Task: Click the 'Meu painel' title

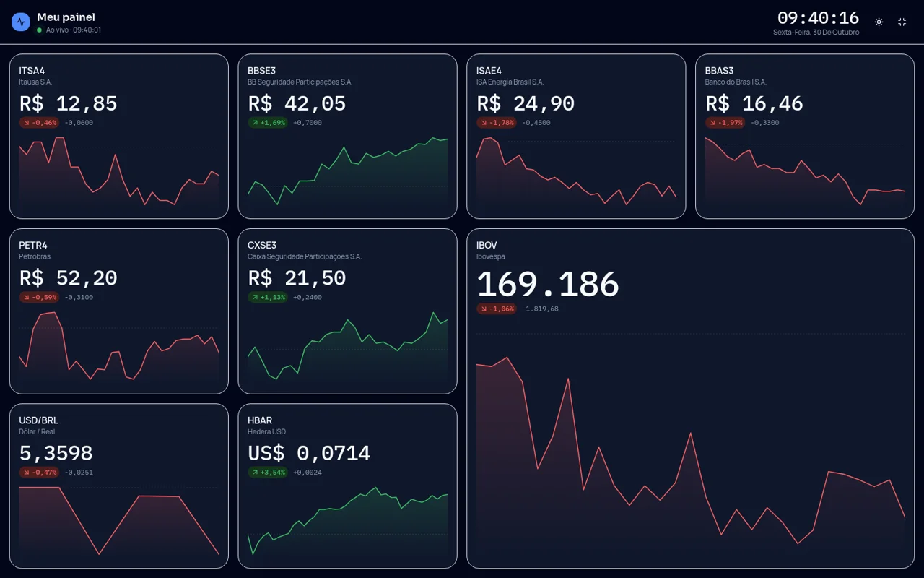Action: (x=66, y=17)
